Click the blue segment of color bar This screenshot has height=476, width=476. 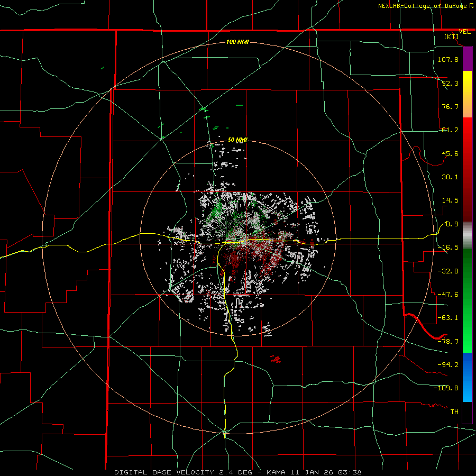click(x=467, y=377)
